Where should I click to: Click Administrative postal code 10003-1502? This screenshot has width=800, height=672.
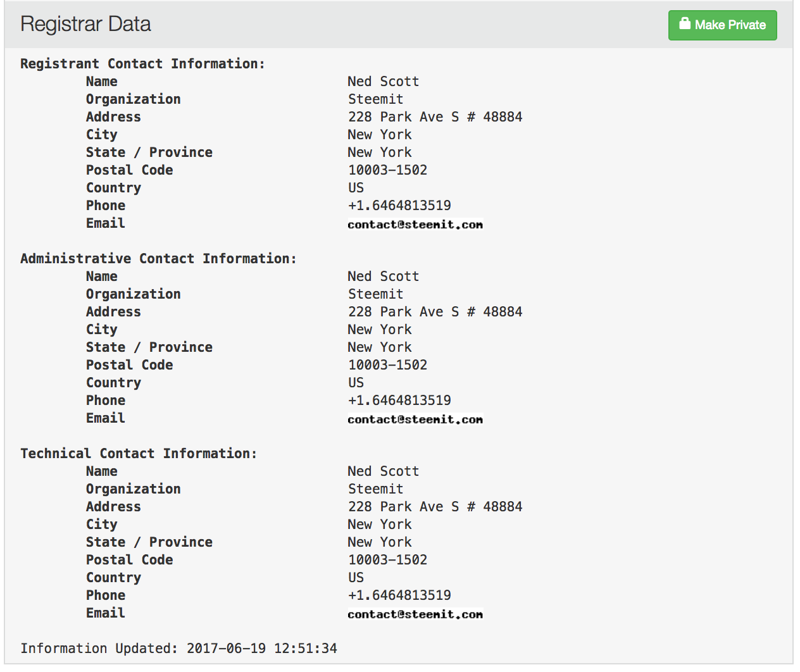(387, 365)
